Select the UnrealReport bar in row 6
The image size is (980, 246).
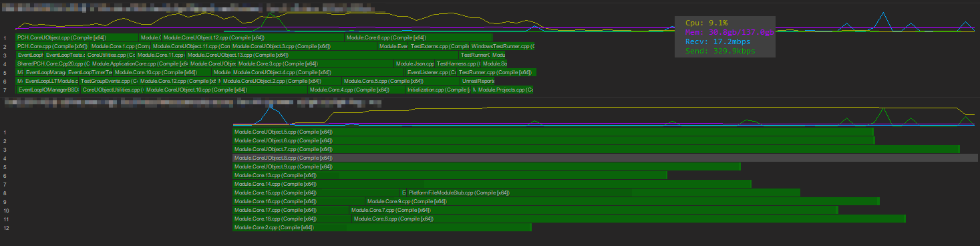(478, 81)
